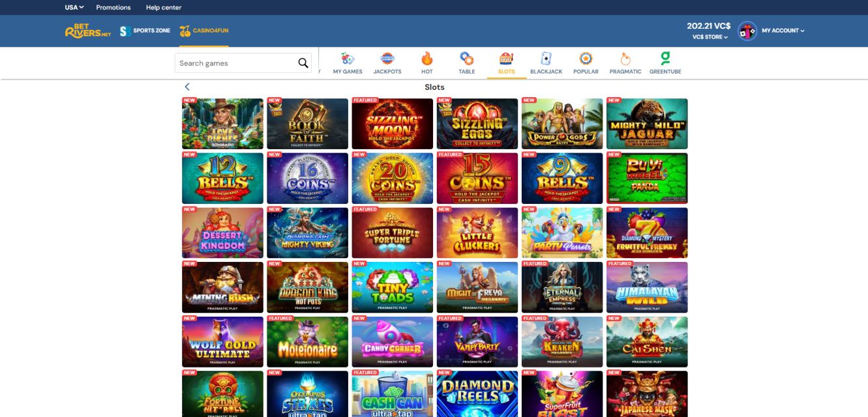Open the Help center
Screen dimensions: 868x417
click(x=164, y=7)
